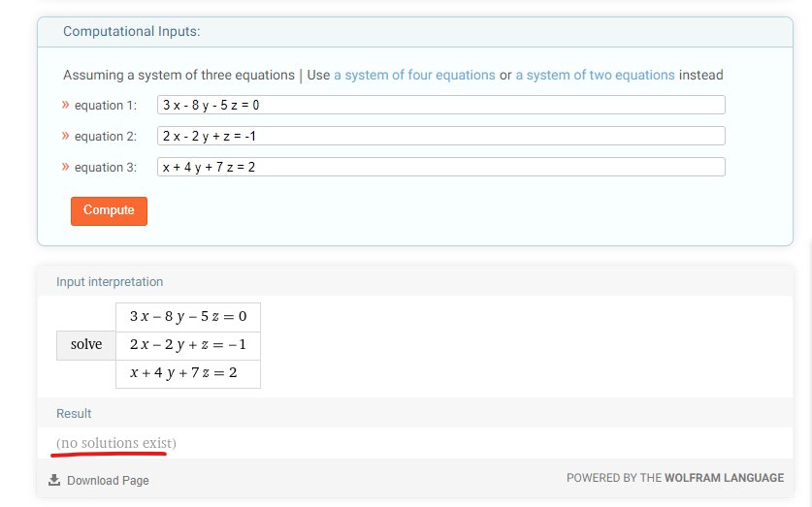Screen dimensions: 812x507
Task: Open the Download Page link text
Action: pyautogui.click(x=108, y=481)
